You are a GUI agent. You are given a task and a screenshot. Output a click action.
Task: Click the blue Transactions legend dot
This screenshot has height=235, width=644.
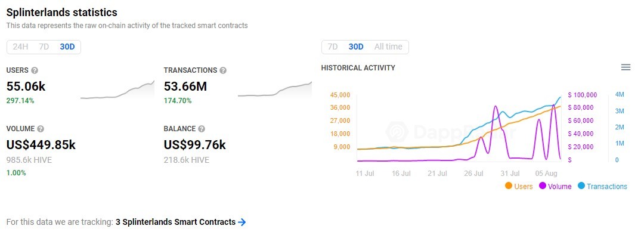pyautogui.click(x=581, y=186)
